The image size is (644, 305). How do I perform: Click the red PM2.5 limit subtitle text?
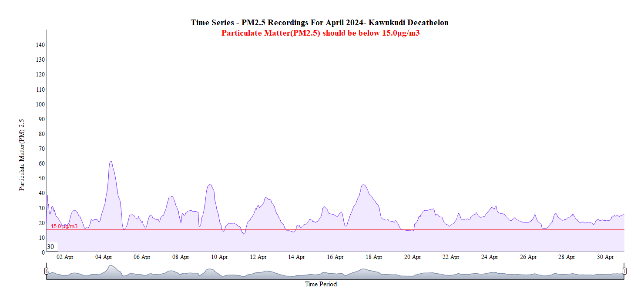[320, 33]
